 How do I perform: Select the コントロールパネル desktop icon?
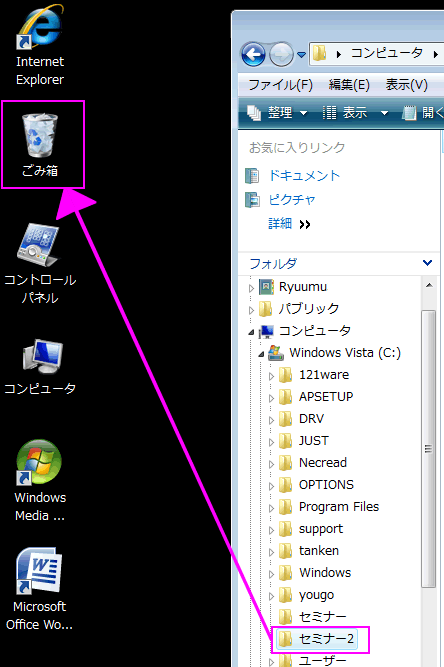pos(40,264)
